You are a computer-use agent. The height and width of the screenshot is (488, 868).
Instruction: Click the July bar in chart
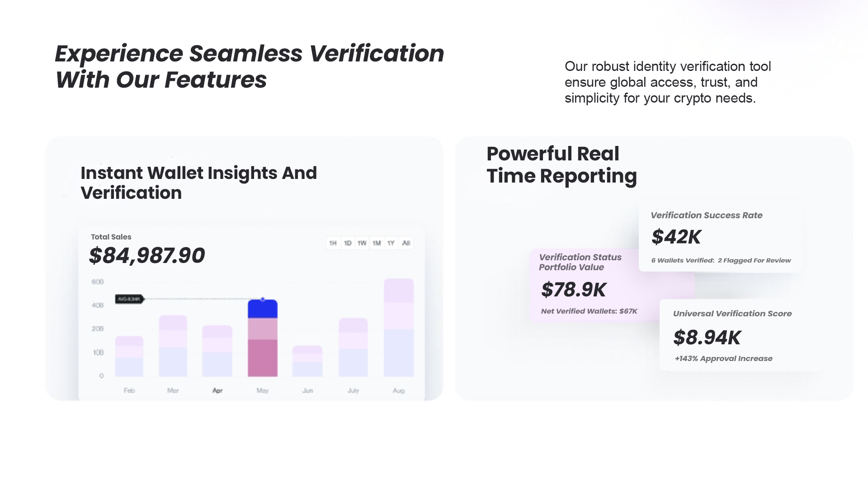353,347
